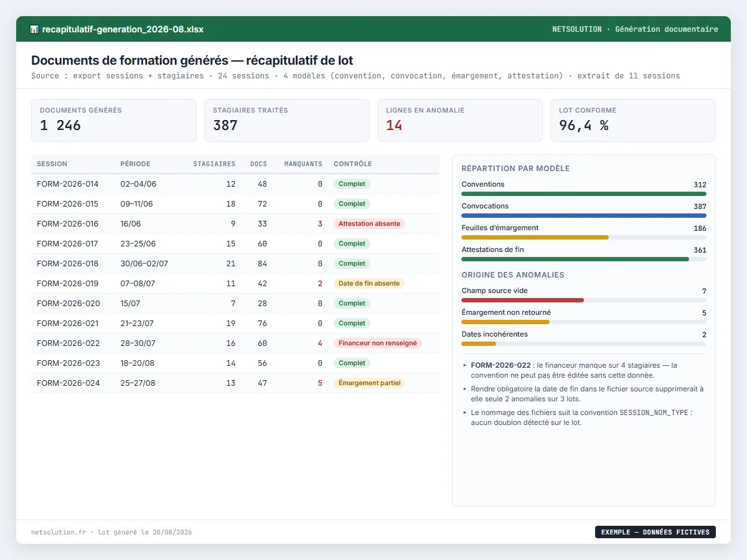747x560 pixels.
Task: Click the EXEMPLE — DONNÉES FICTIVES badge
Action: pos(655,532)
